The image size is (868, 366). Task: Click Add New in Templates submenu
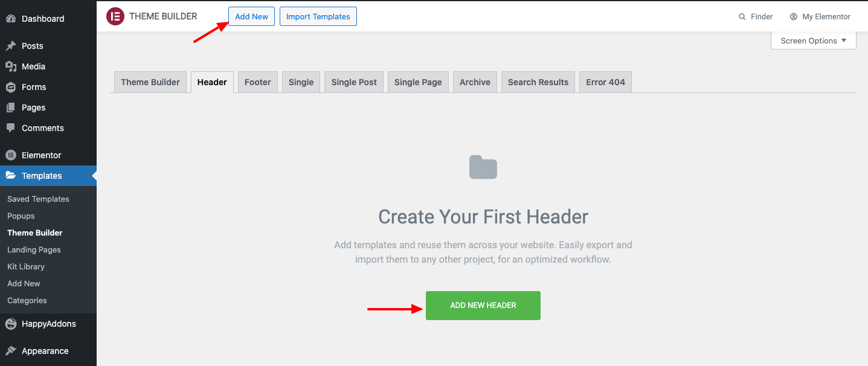click(24, 283)
